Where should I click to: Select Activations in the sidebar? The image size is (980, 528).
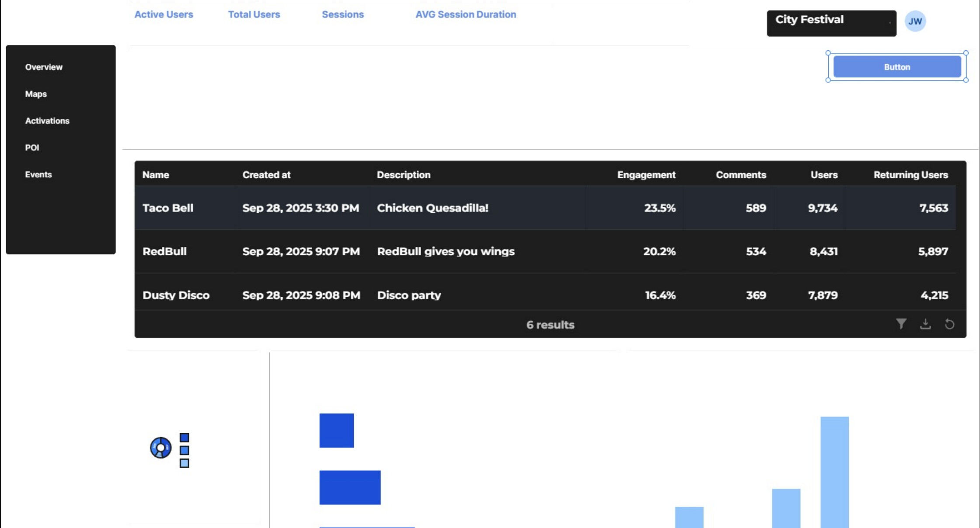click(47, 121)
